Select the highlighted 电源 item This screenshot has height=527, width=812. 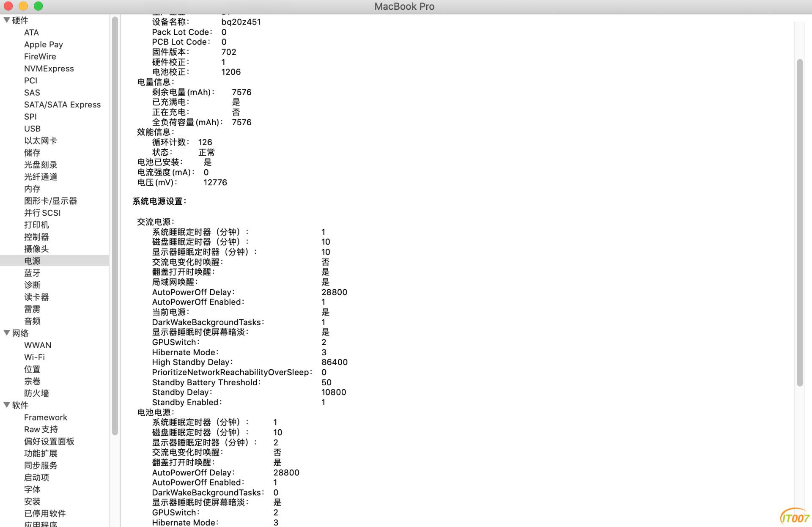(x=55, y=261)
